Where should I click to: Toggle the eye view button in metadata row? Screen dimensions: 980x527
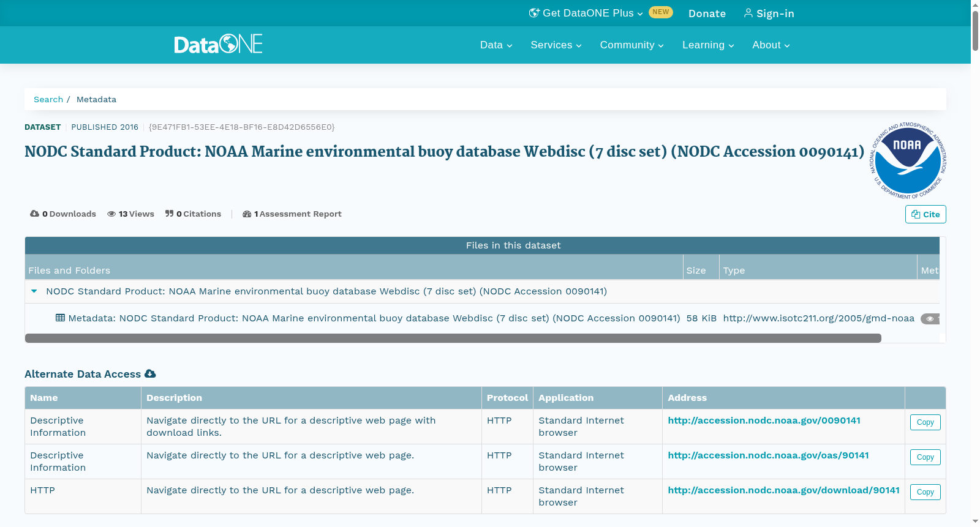point(930,318)
